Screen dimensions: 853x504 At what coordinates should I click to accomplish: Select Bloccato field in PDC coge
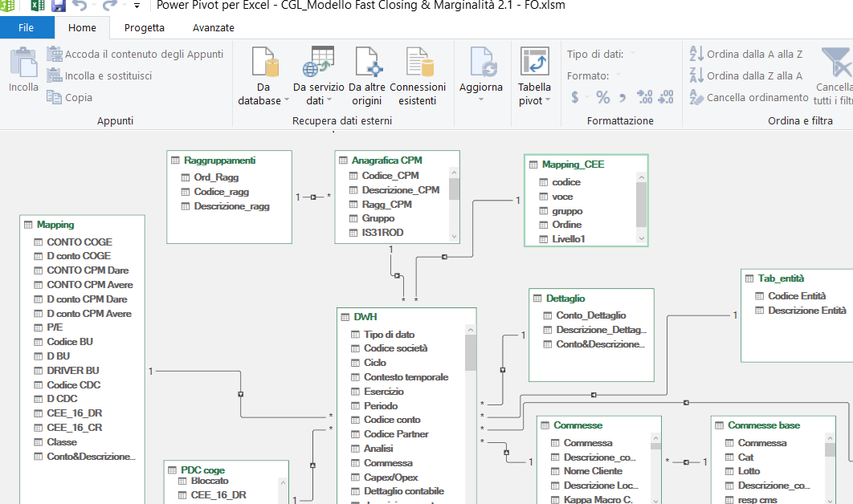click(x=210, y=481)
